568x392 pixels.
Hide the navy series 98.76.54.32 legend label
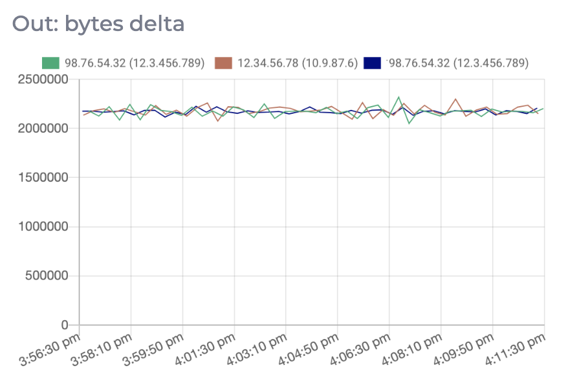(x=457, y=63)
